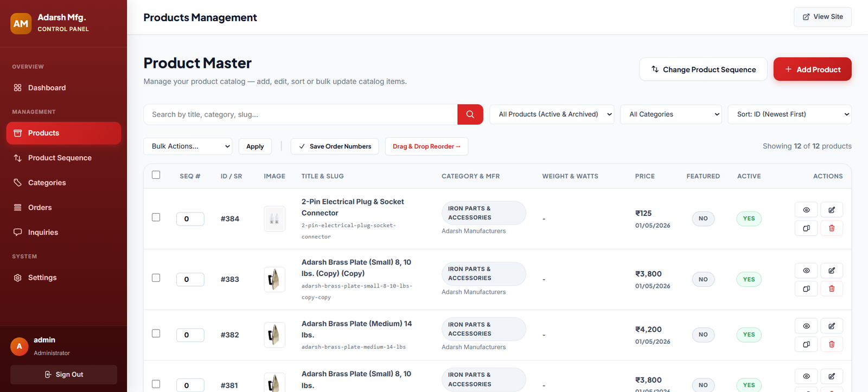View product #382 with the eye icon
Viewport: 868px width, 392px height.
pyautogui.click(x=806, y=326)
